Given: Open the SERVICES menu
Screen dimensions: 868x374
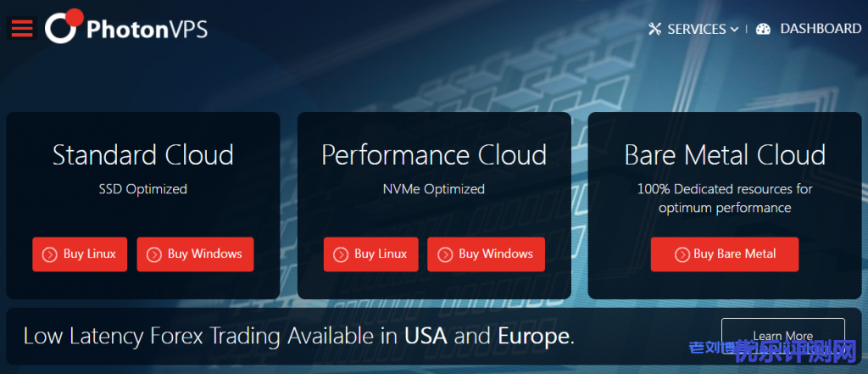Looking at the screenshot, I should (x=697, y=30).
